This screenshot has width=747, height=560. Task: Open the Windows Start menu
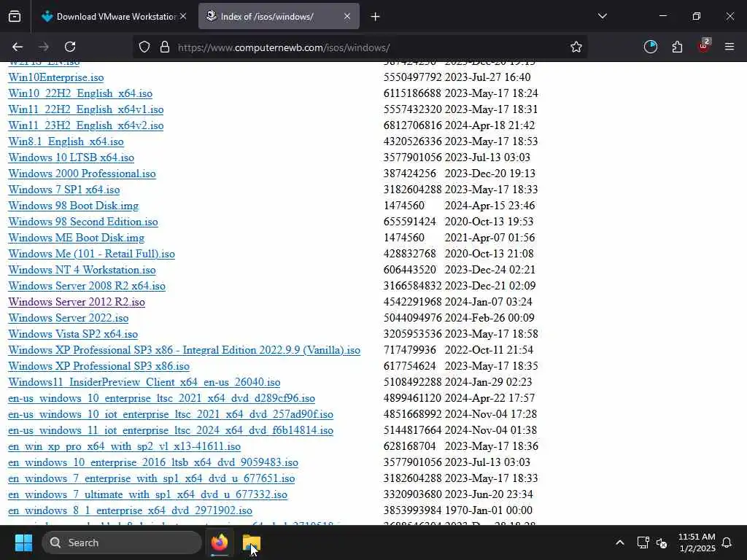[23, 542]
